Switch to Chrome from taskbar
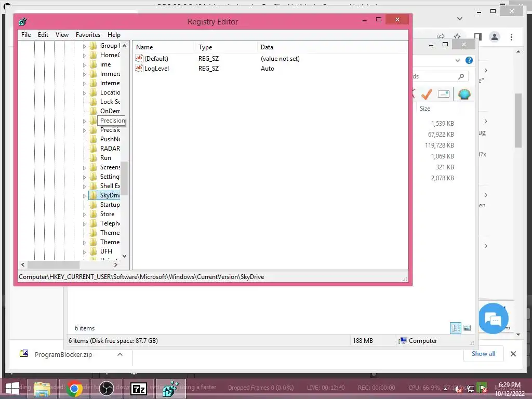Viewport: 532px width, 399px height. click(74, 389)
